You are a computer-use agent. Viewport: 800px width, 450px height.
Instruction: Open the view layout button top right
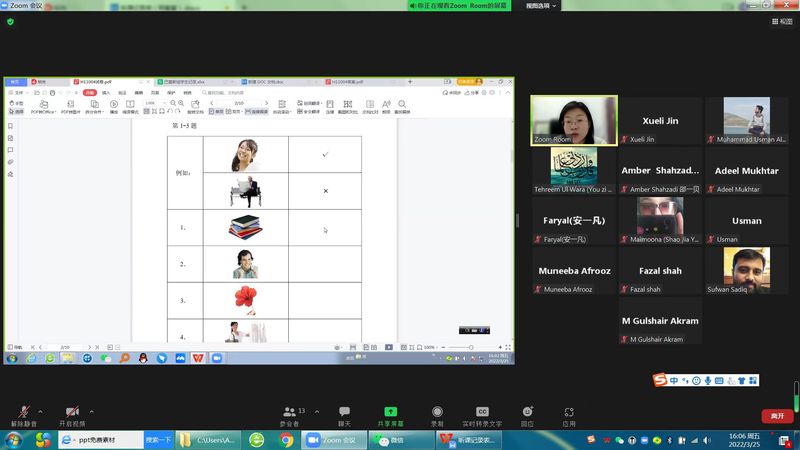coord(782,21)
